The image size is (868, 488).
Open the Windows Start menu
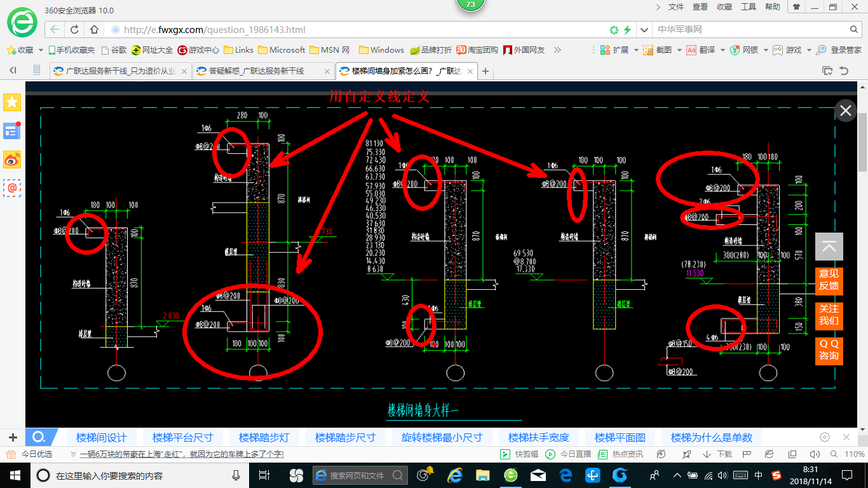tap(15, 475)
